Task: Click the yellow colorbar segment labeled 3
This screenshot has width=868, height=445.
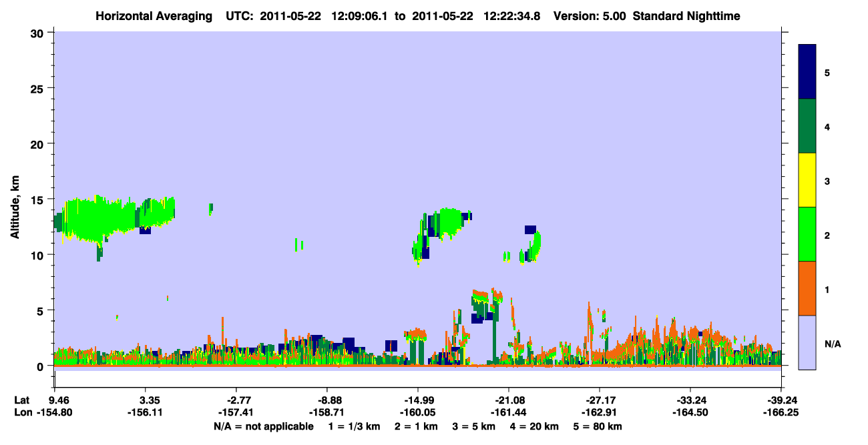Action: pos(807,180)
